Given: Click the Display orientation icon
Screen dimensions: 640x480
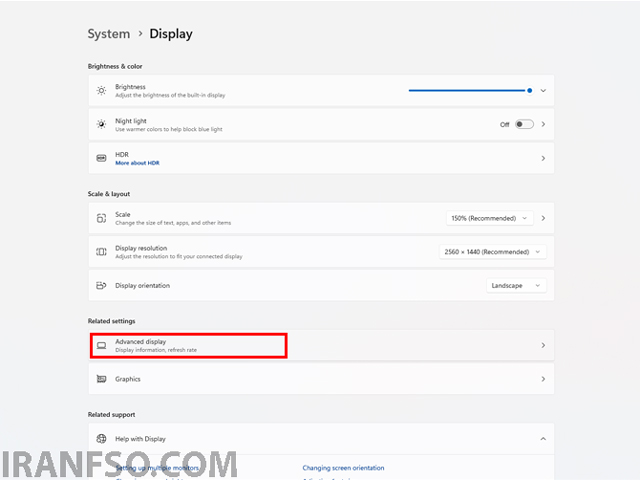Looking at the screenshot, I should pyautogui.click(x=101, y=285).
